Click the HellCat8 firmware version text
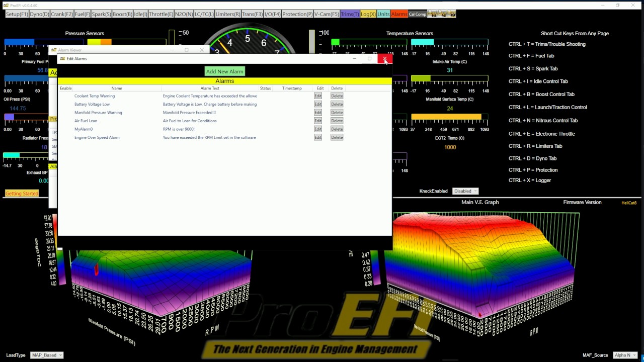644x362 pixels. 629,203
